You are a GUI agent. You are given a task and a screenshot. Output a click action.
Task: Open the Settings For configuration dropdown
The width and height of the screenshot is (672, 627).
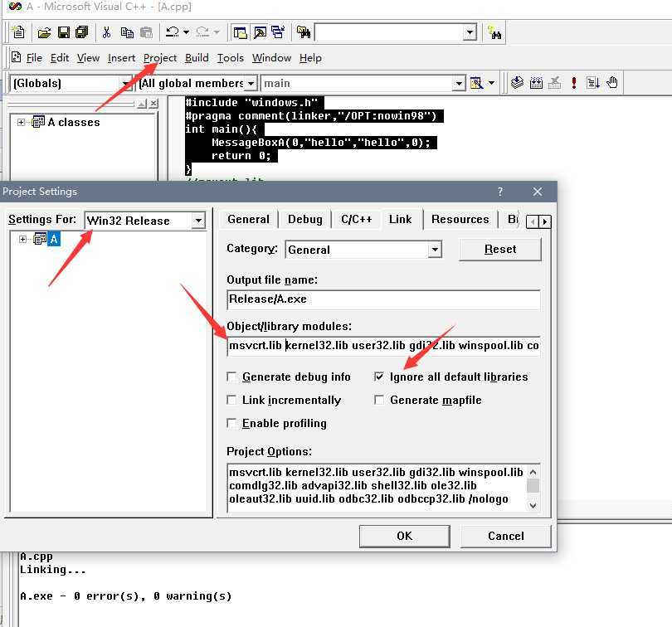[x=198, y=221]
